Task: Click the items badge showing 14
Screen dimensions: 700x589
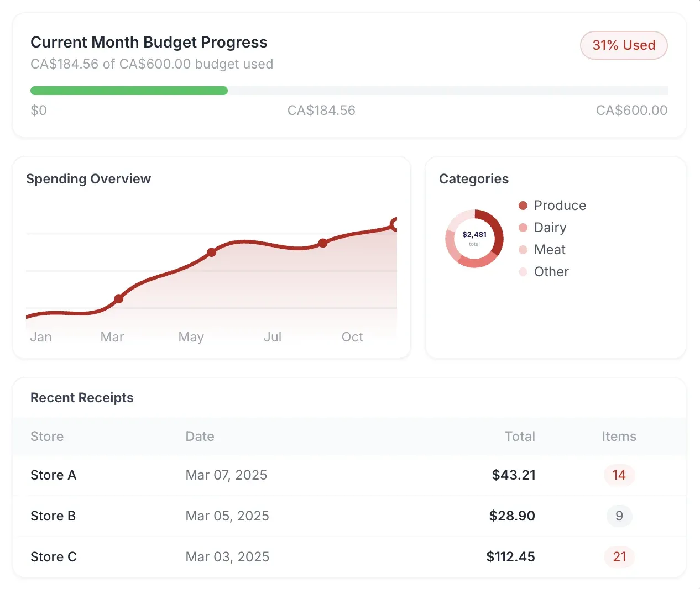Action: pos(619,475)
